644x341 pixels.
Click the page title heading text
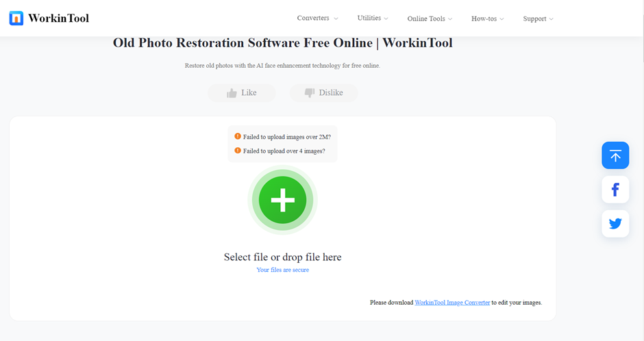click(x=282, y=42)
